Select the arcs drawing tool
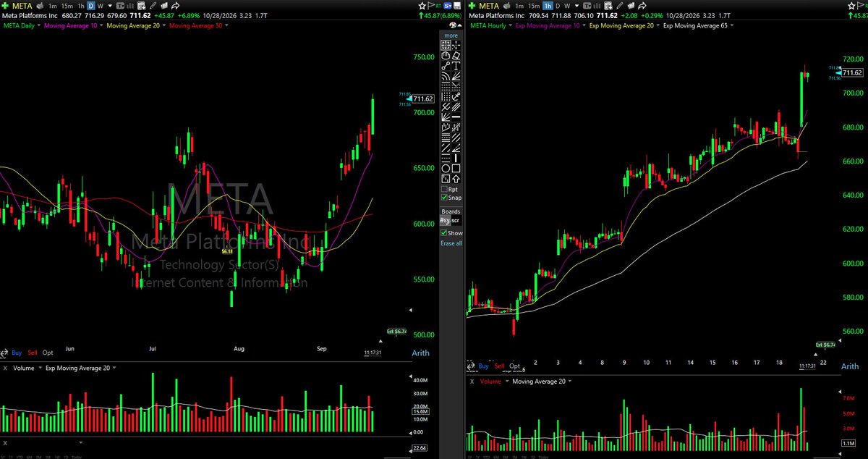This screenshot has height=459, width=868. (x=446, y=76)
